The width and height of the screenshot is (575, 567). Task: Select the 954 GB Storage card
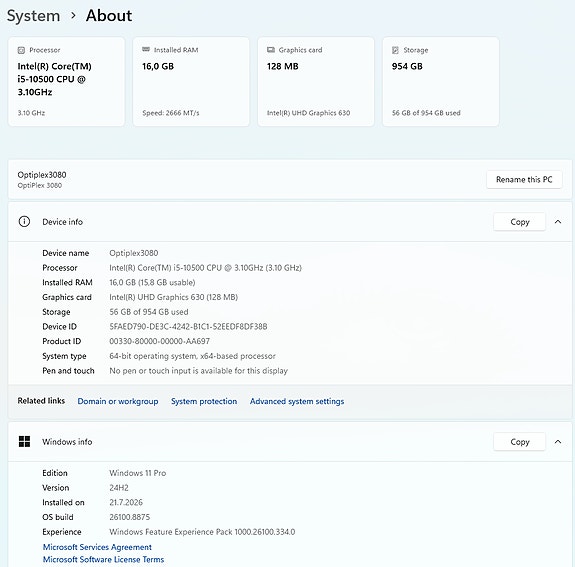pos(441,81)
